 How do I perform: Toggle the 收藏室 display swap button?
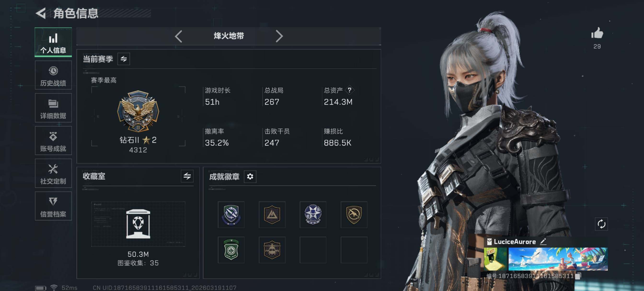(187, 176)
